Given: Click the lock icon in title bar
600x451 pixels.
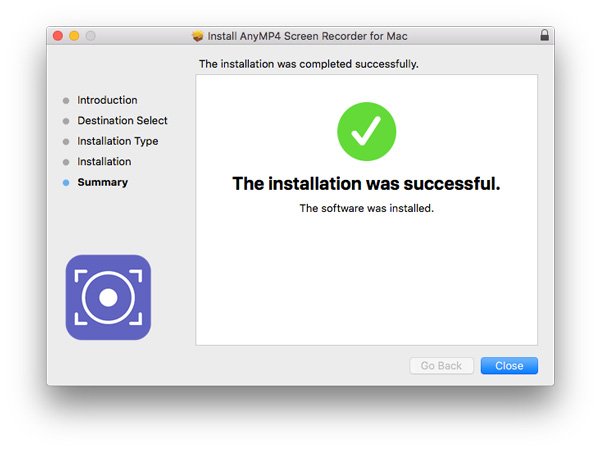Looking at the screenshot, I should [545, 35].
